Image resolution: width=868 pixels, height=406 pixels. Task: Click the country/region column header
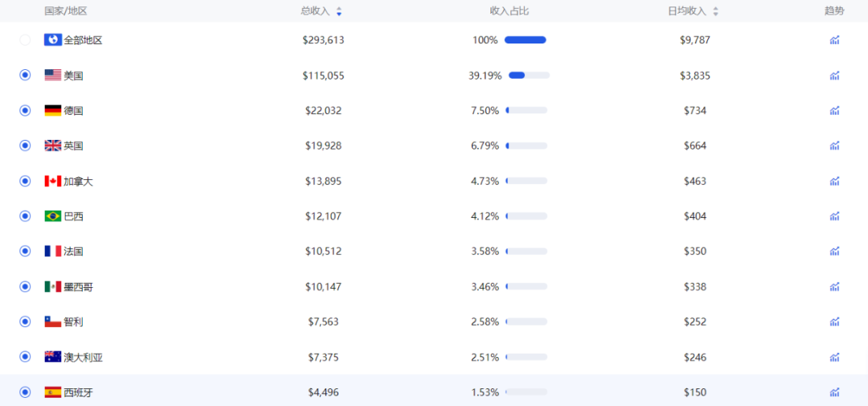pyautogui.click(x=65, y=11)
